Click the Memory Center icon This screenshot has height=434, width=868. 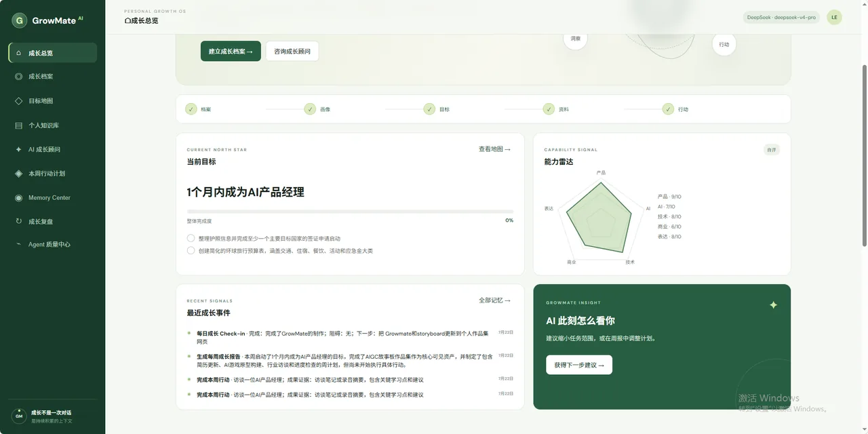point(19,198)
